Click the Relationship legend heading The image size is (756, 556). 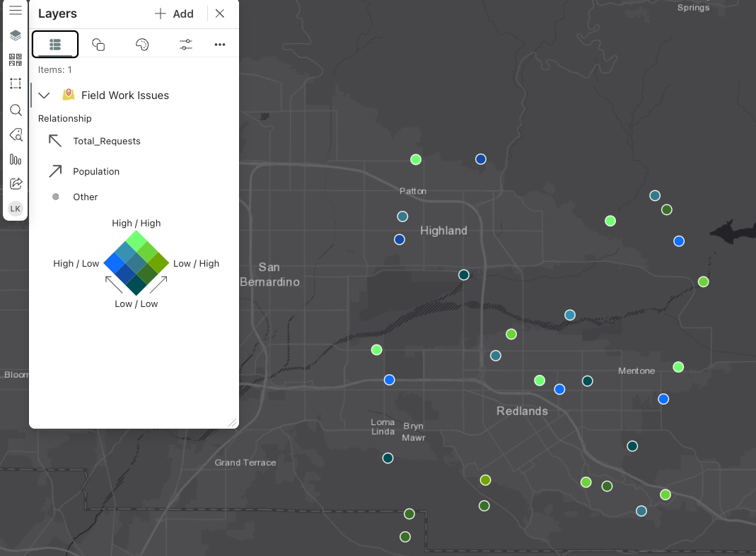64,119
